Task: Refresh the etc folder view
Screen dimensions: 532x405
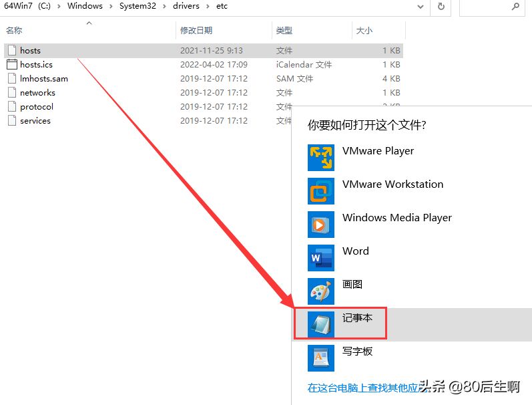Action: 441,6
